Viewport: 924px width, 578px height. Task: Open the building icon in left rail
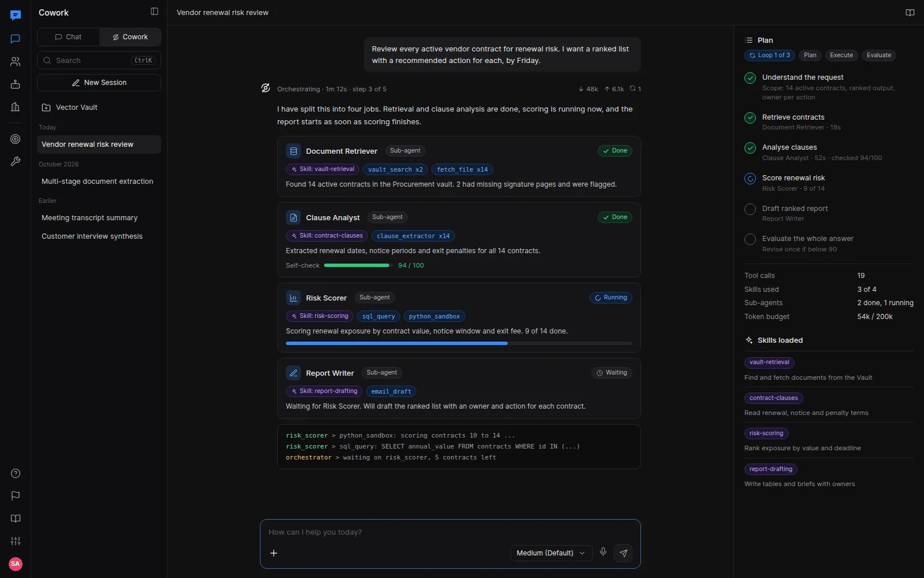click(16, 106)
